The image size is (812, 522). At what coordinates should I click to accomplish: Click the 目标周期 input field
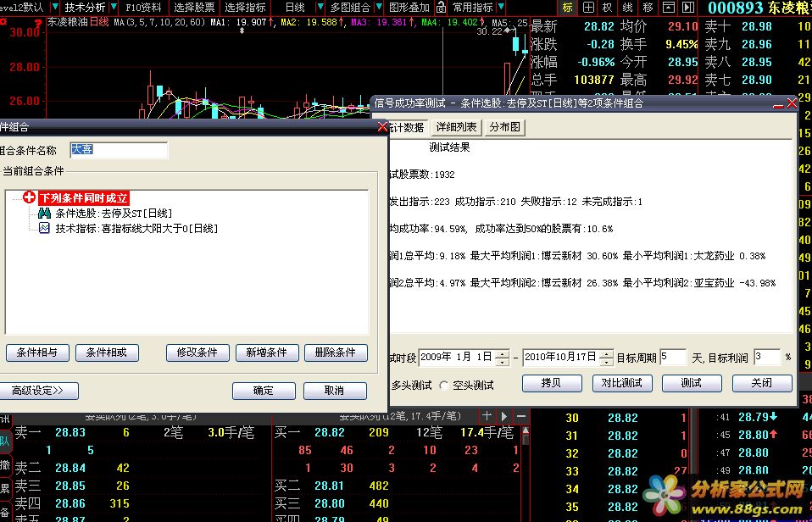(673, 358)
